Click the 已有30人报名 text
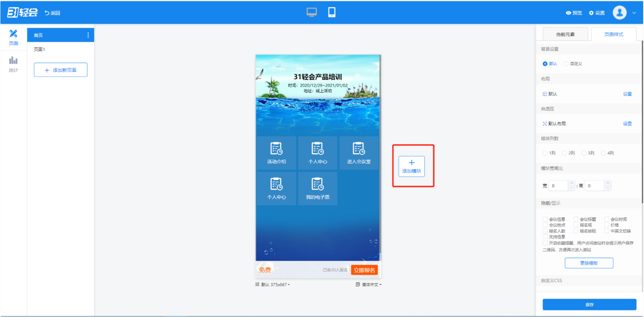Screen dimensions: 644x317 pos(335,270)
